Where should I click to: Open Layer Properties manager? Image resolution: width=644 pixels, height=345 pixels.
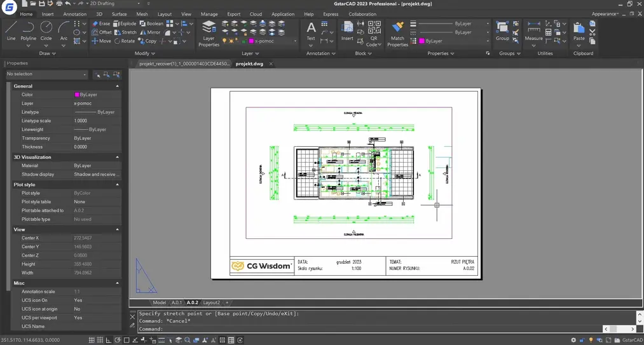point(209,34)
